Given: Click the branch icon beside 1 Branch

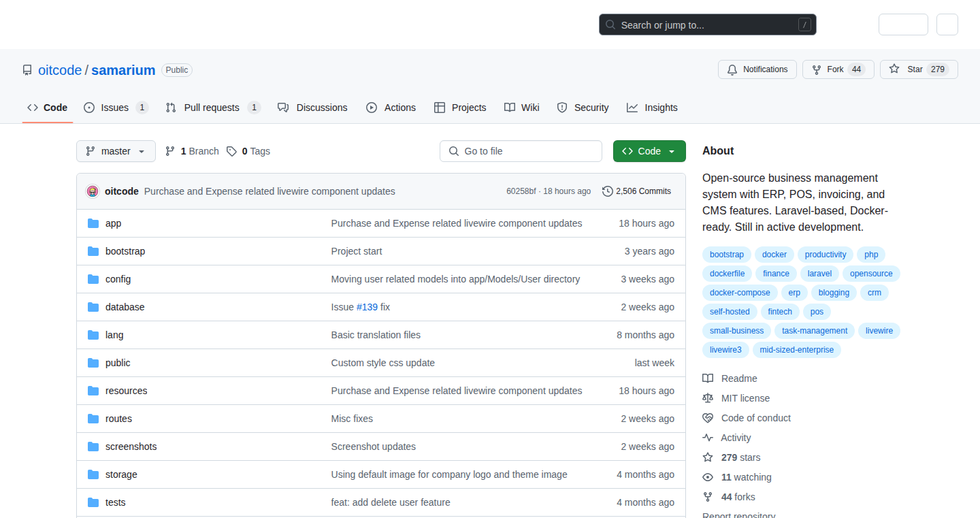Looking at the screenshot, I should click(x=170, y=151).
